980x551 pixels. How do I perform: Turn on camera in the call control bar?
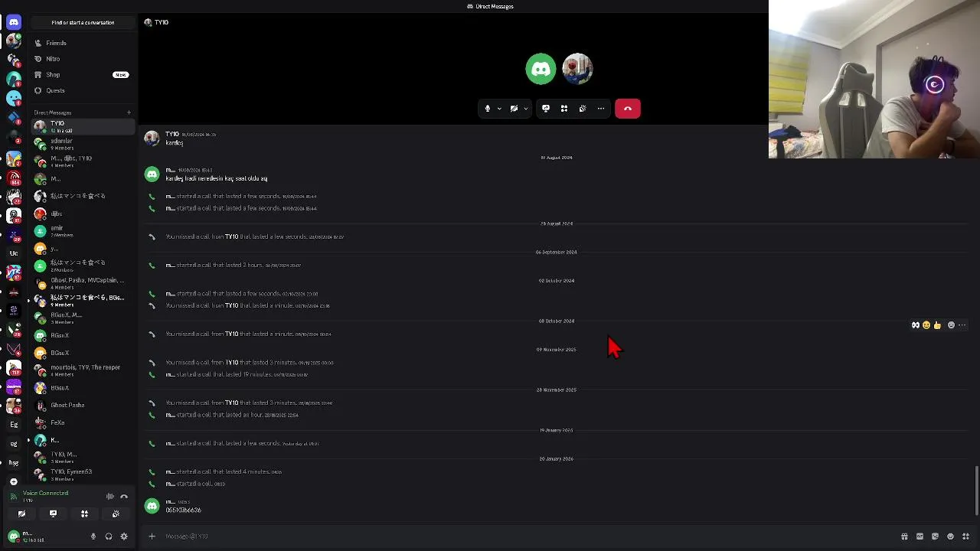tap(514, 109)
